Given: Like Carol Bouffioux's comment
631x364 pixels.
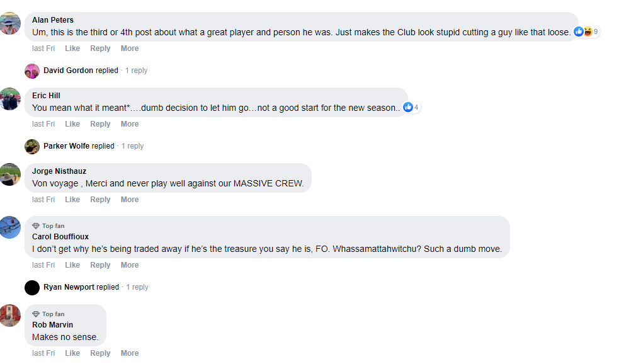Looking at the screenshot, I should click(72, 265).
